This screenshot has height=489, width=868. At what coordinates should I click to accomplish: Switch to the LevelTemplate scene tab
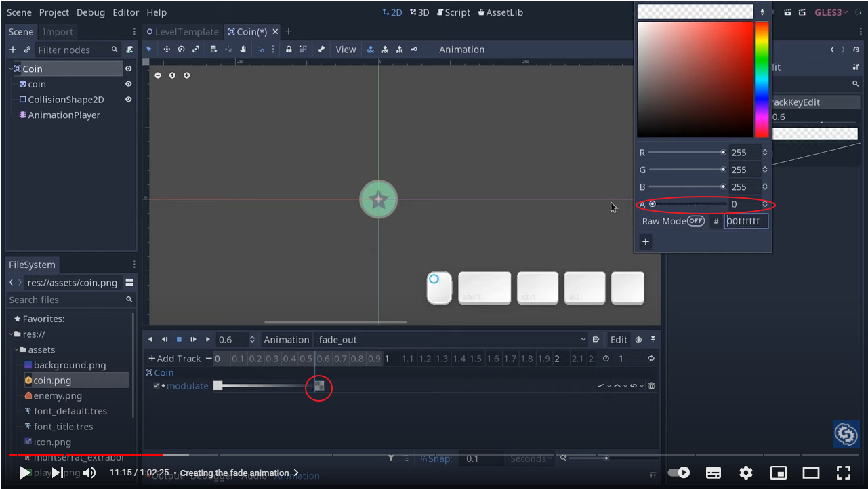[x=183, y=32]
